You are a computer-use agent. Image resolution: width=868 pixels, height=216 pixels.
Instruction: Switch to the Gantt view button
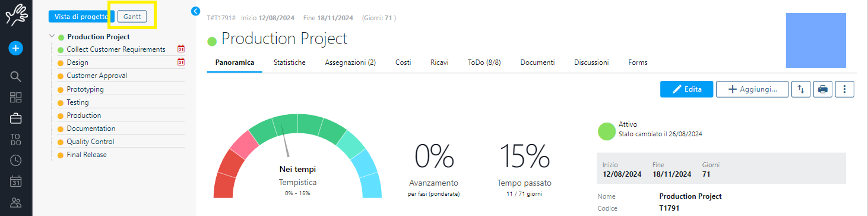click(132, 17)
